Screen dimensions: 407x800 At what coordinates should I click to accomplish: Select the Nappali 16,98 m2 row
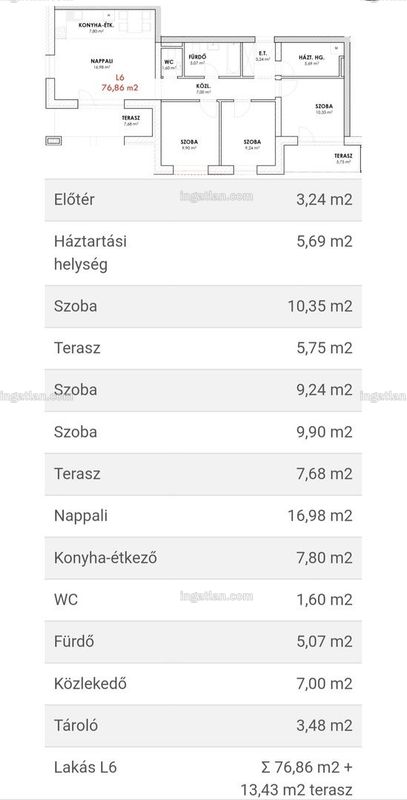tap(203, 516)
